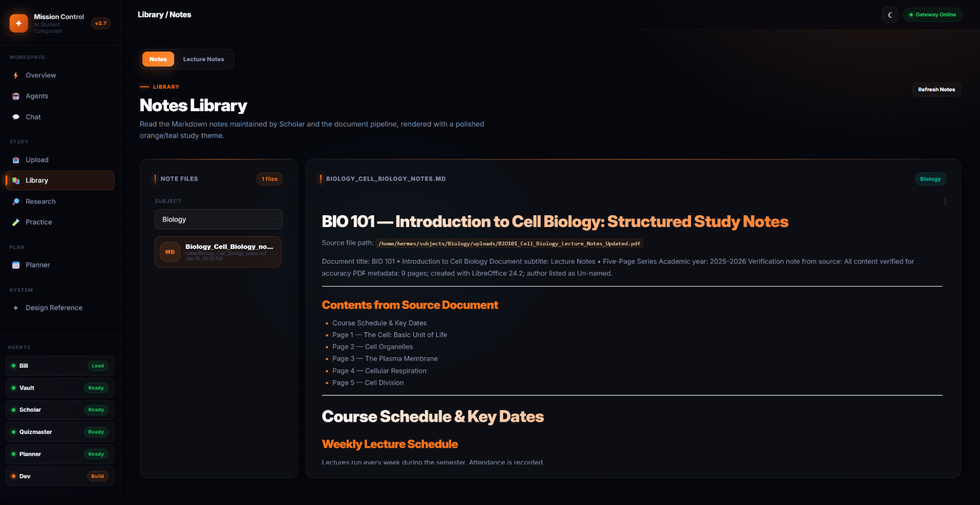
Task: Go to the Agents page
Action: point(60,96)
